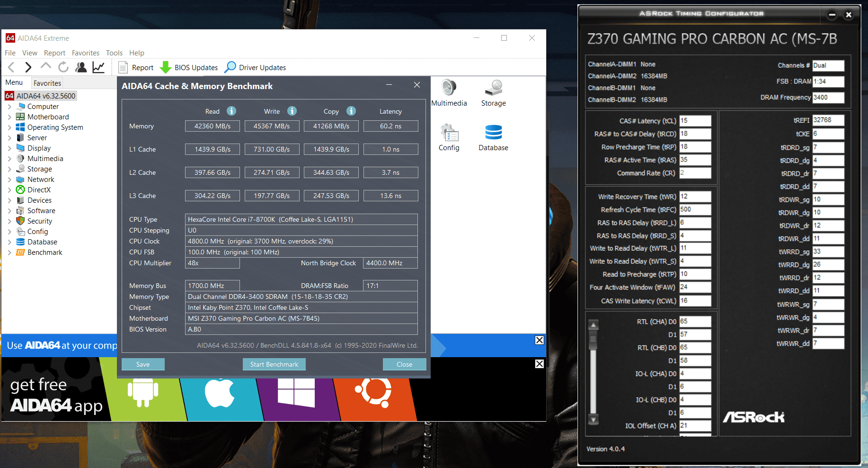Show info icon next to Read column

[x=231, y=111]
